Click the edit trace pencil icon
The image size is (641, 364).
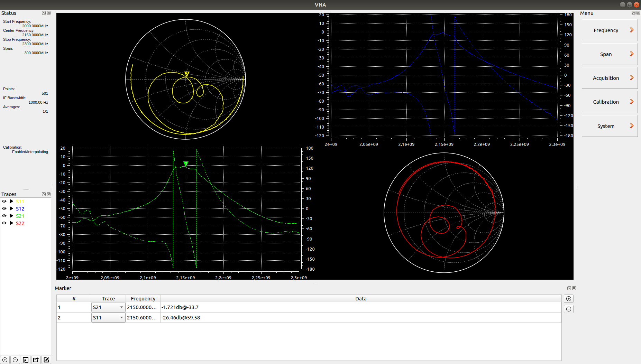[46, 360]
